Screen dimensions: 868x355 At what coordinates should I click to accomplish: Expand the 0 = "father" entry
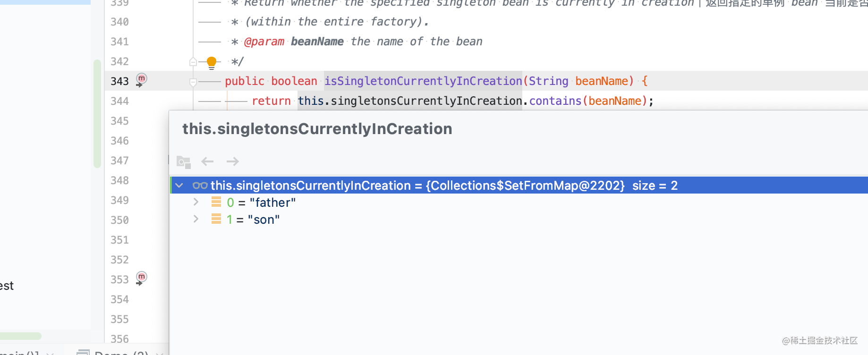click(x=196, y=202)
